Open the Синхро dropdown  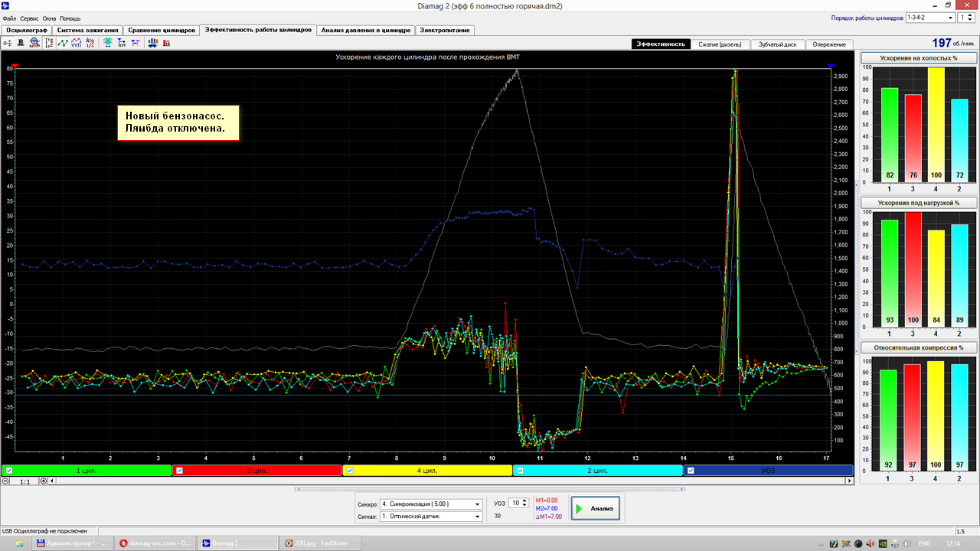pyautogui.click(x=431, y=504)
